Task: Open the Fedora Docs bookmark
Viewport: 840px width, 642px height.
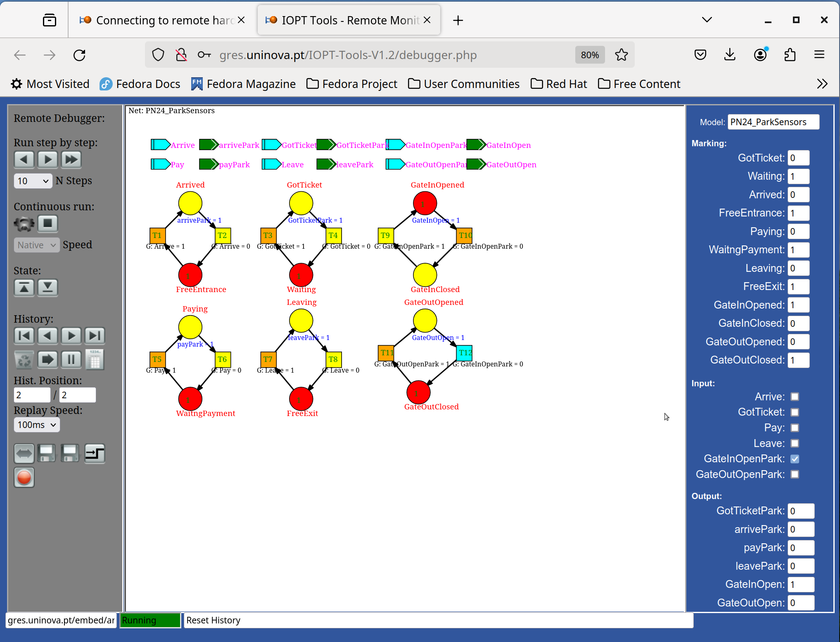Action: [140, 84]
